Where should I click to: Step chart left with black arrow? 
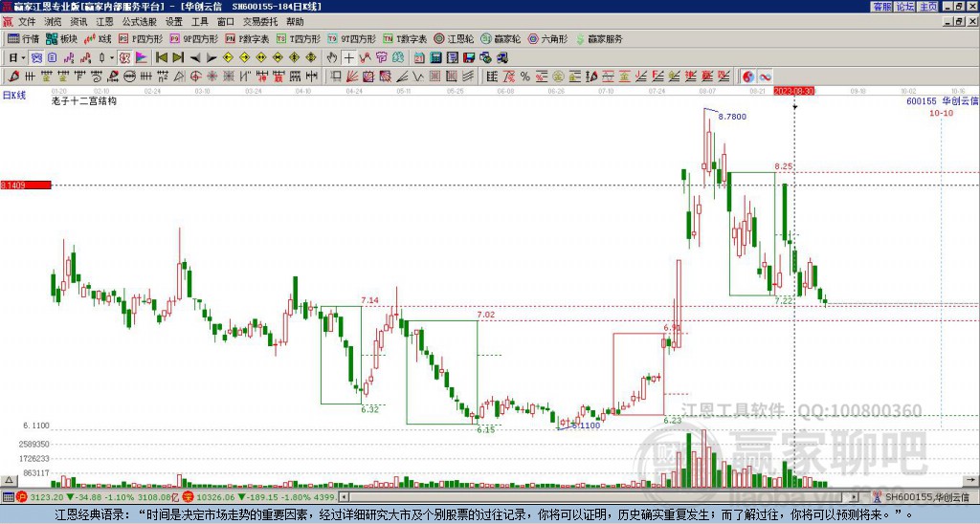tap(195, 57)
